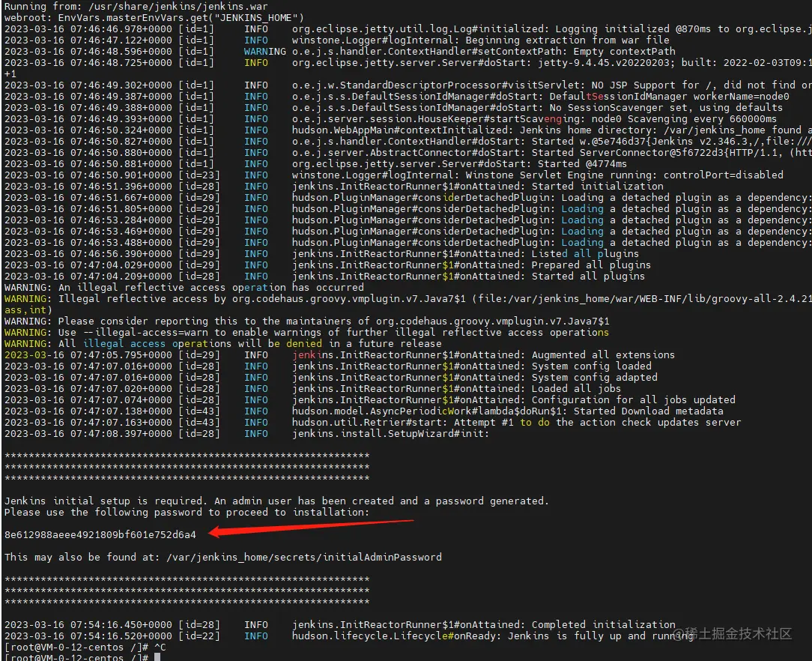Click the 'Use --illegal-access=warn' warning line
812x661 pixels.
click(306, 333)
